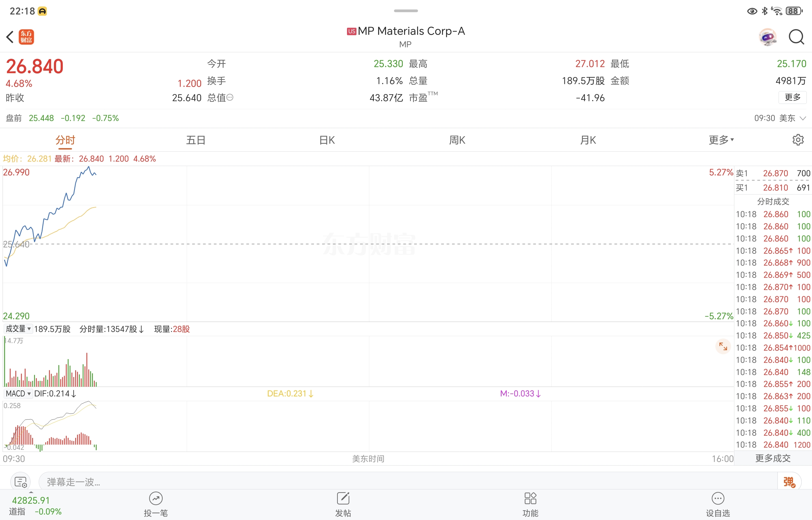Tap the drag handle at top

pyautogui.click(x=406, y=11)
